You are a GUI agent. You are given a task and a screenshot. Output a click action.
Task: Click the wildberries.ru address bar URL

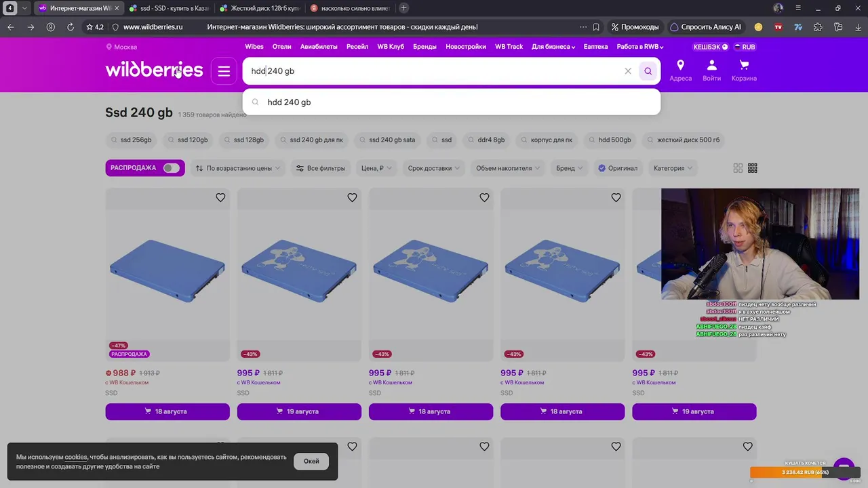tap(153, 27)
